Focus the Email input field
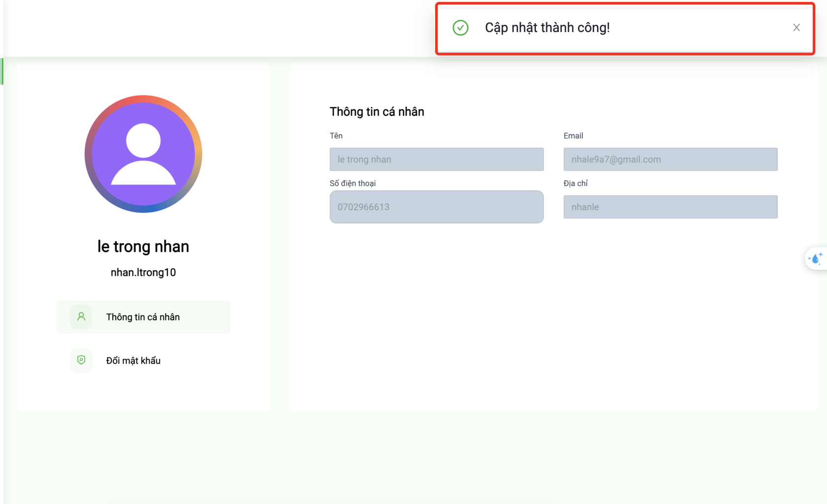Image resolution: width=827 pixels, height=504 pixels. 670,159
